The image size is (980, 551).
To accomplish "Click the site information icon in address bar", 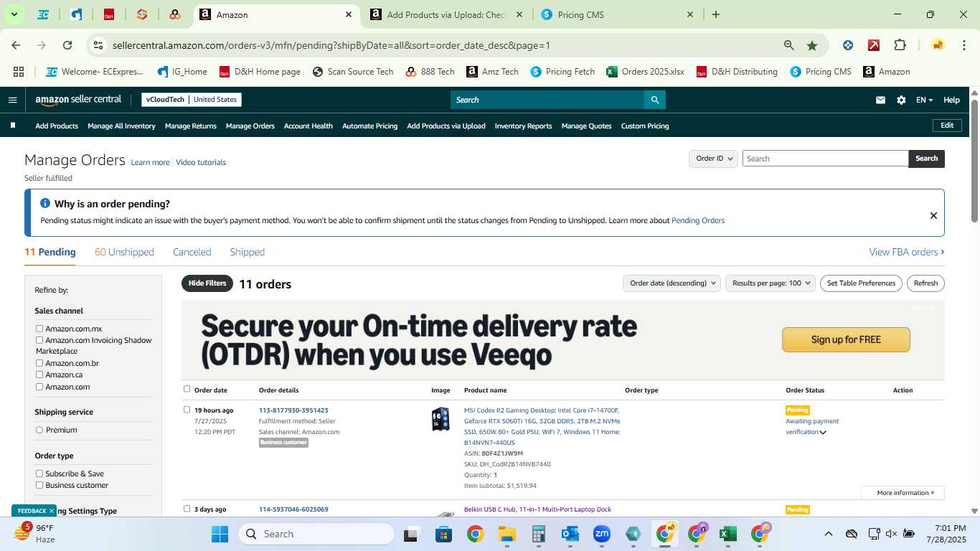I will (x=98, y=45).
